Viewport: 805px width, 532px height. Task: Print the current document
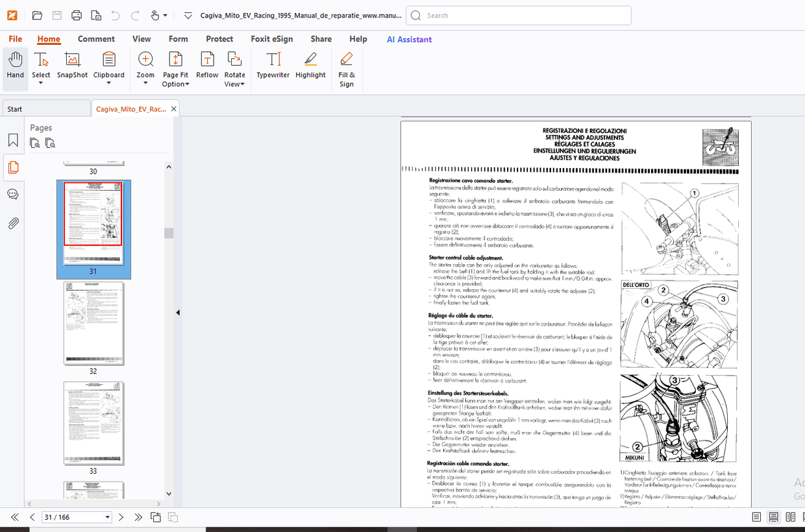point(77,16)
